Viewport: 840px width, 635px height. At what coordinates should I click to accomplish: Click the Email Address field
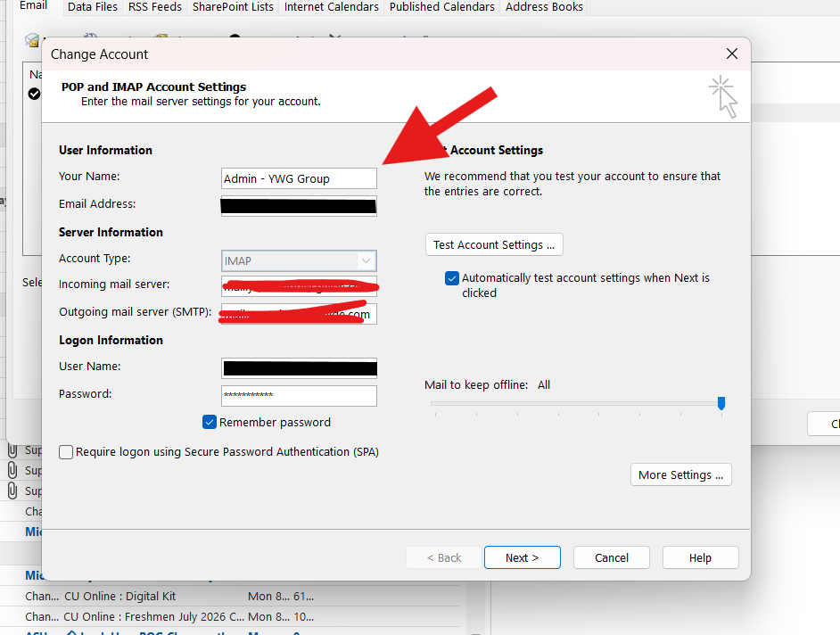(299, 206)
